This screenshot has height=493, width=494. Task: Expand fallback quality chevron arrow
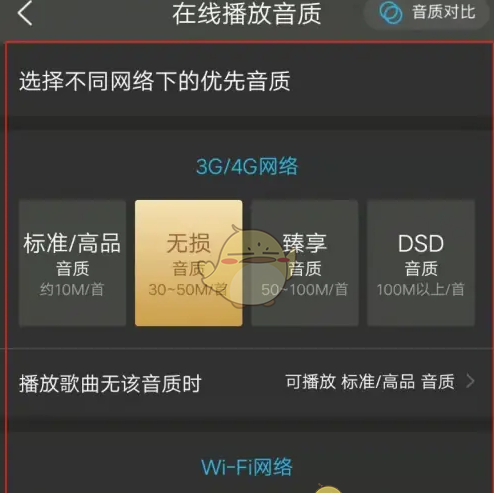pos(470,381)
